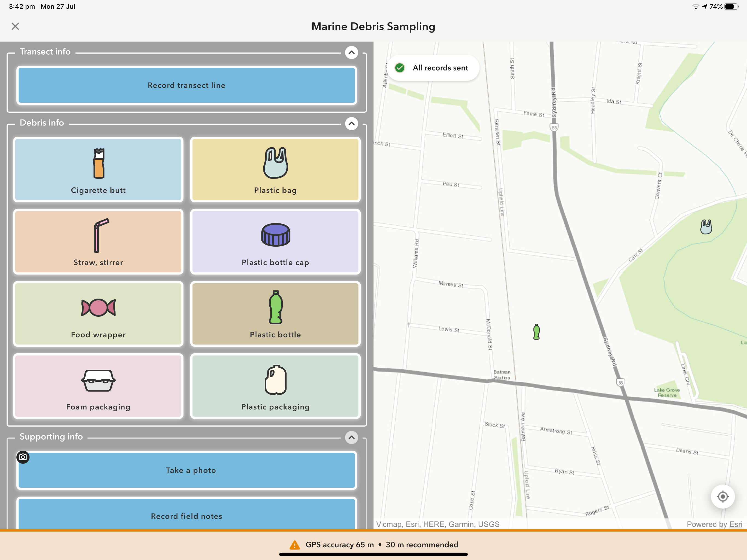Tap the route 55 shield near Fame St
Image resolution: width=747 pixels, height=560 pixels.
(x=554, y=128)
